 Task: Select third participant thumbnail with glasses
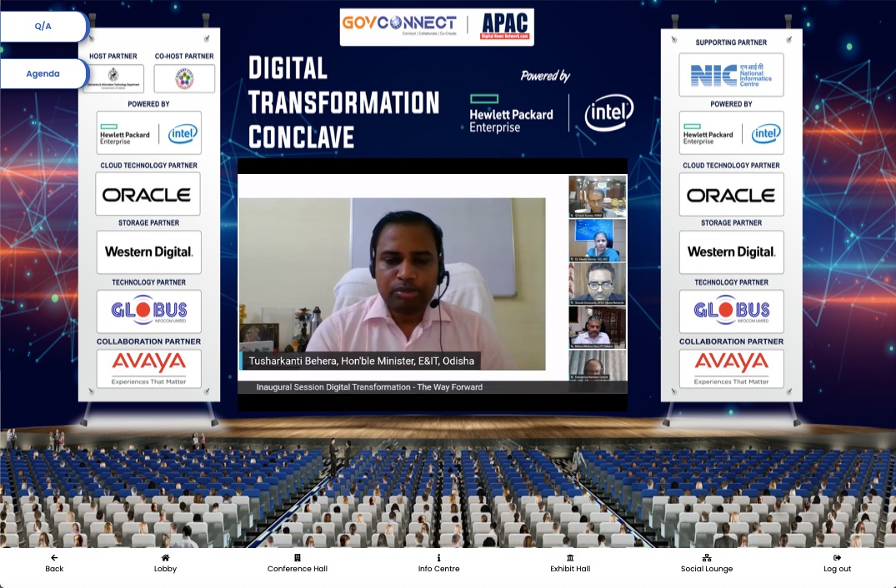pyautogui.click(x=597, y=284)
